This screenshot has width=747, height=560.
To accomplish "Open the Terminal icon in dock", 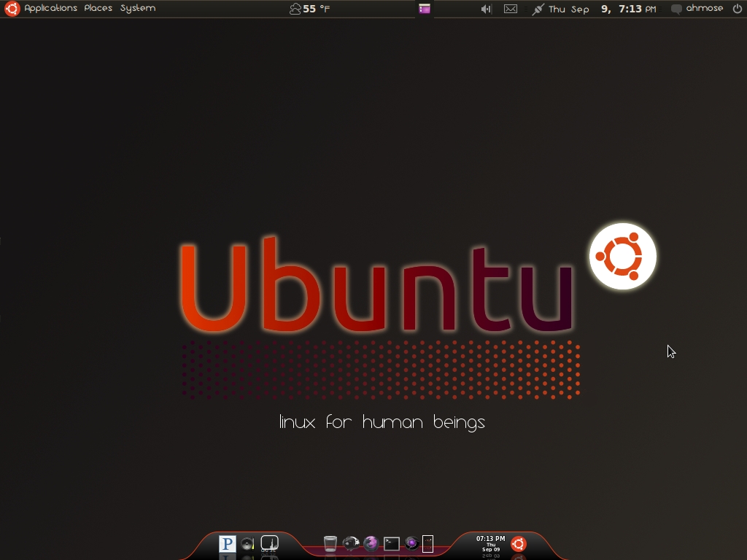I will (x=392, y=544).
